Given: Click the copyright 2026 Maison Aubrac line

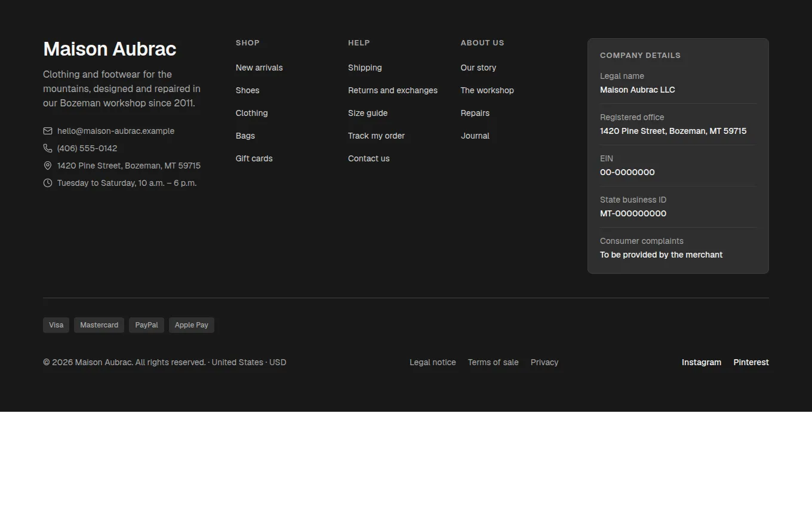Looking at the screenshot, I should coord(165,362).
